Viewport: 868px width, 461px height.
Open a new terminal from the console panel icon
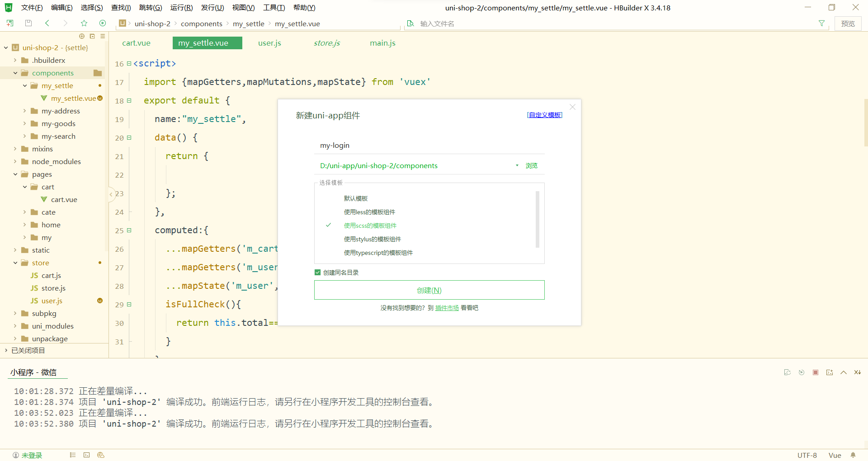pyautogui.click(x=830, y=372)
